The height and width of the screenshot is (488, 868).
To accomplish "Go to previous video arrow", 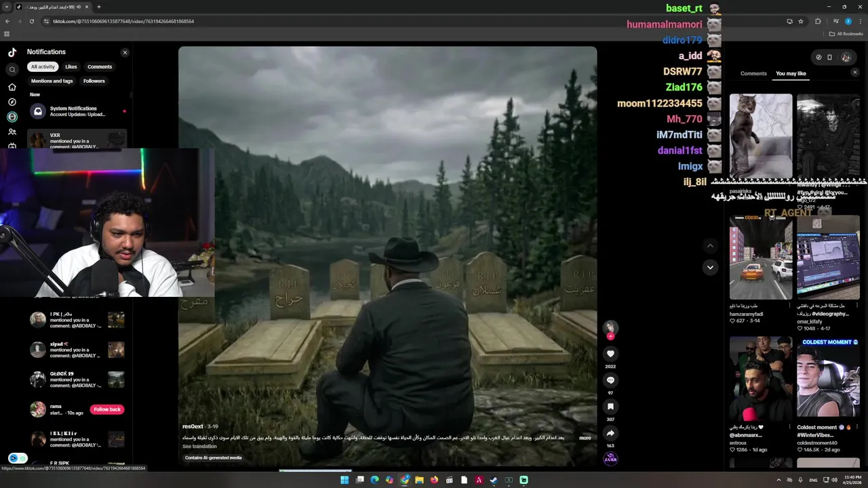I will pyautogui.click(x=710, y=245).
